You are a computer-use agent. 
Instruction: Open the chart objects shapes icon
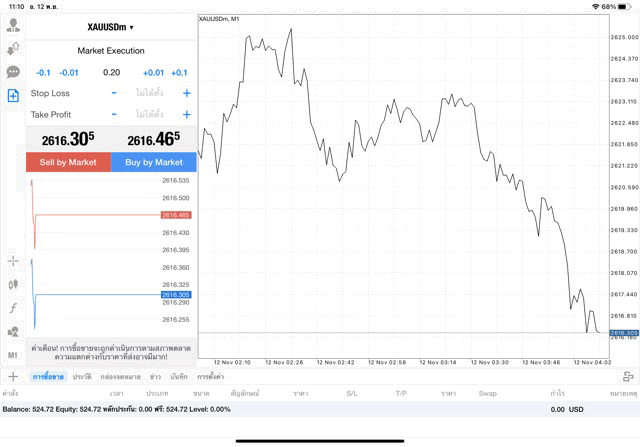13,332
